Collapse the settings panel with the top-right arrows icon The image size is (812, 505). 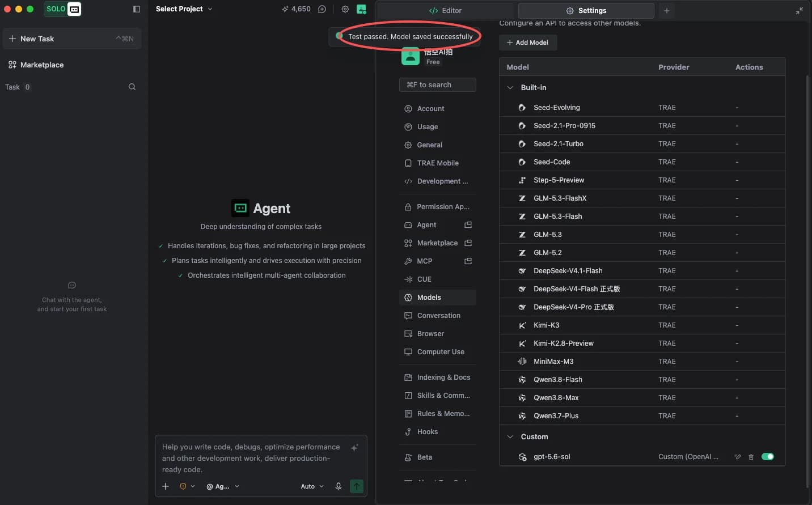(800, 11)
